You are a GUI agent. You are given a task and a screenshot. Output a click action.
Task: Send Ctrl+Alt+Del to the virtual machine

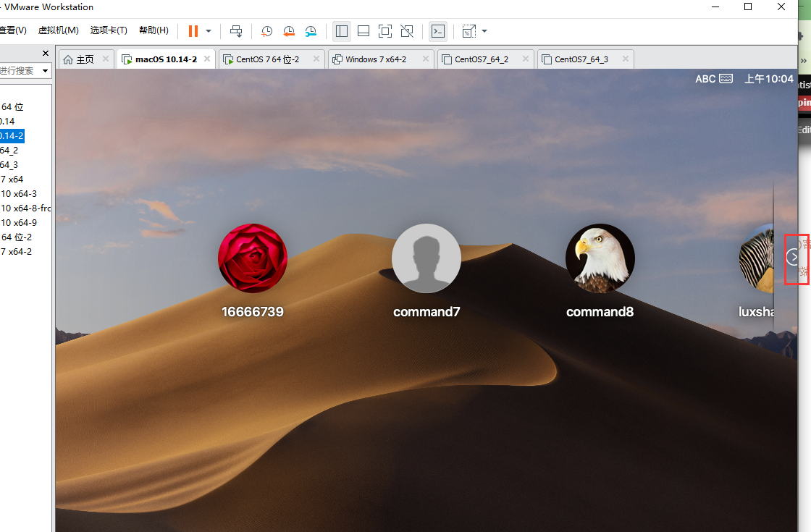[236, 31]
